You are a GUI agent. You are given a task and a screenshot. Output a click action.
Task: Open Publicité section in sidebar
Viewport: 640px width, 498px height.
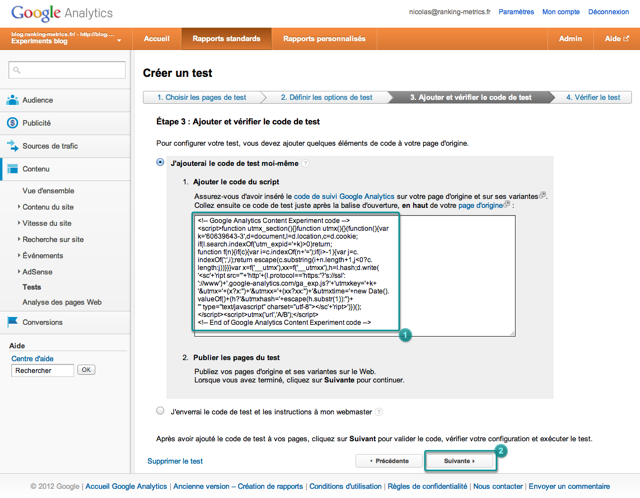point(65,123)
